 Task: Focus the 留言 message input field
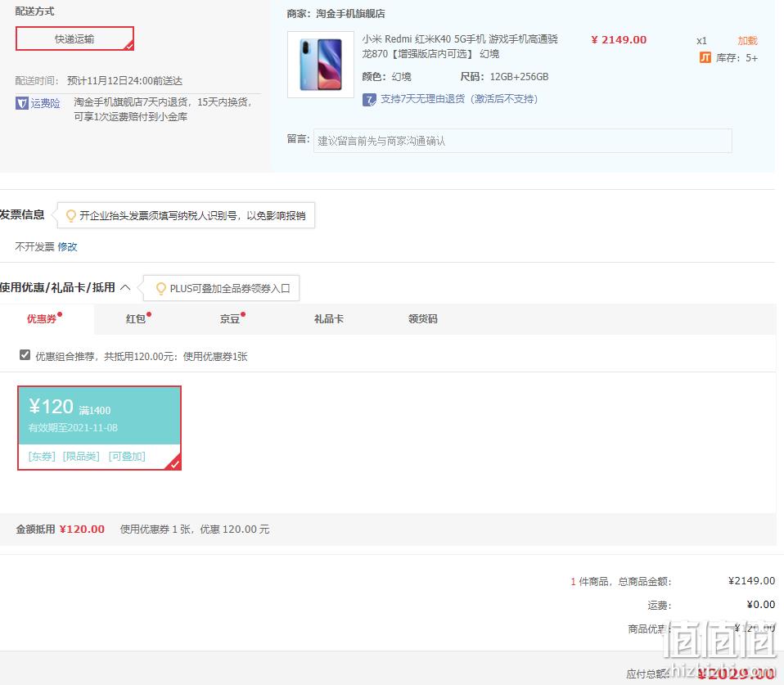coord(522,141)
